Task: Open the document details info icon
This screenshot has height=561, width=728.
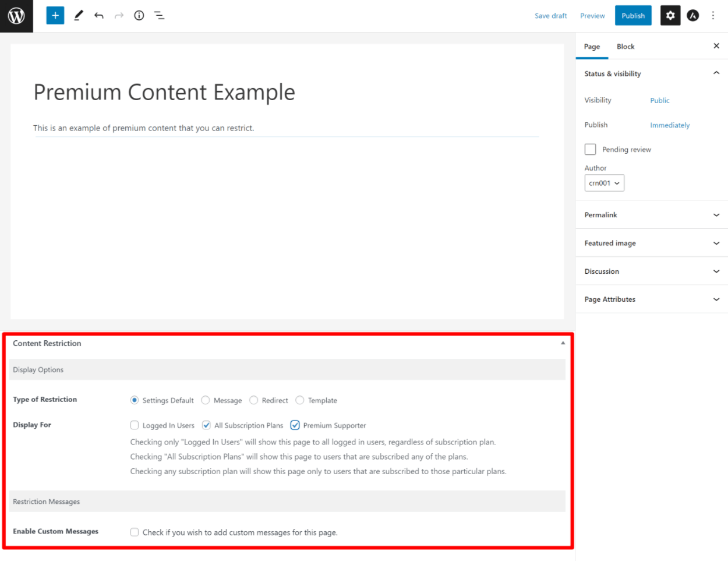Action: pos(139,16)
